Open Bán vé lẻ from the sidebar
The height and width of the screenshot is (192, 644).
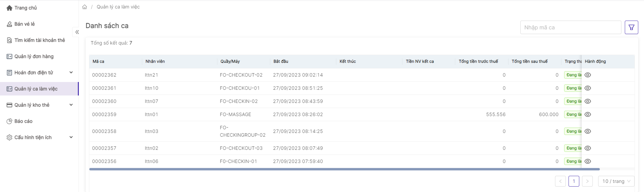[25, 24]
